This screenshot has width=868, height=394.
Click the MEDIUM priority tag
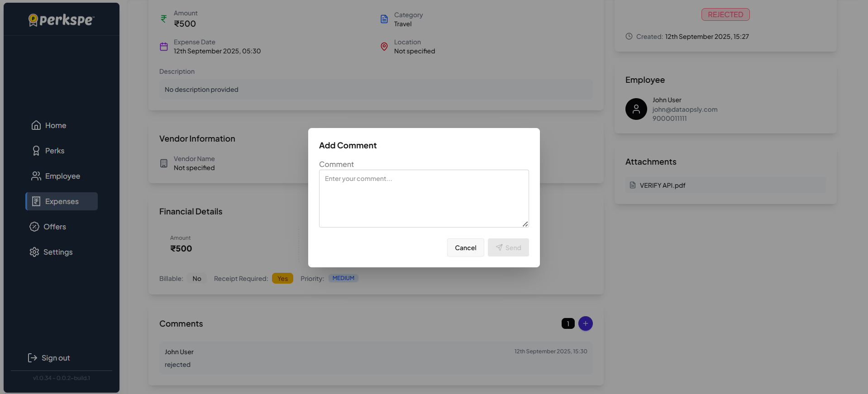[x=343, y=278]
